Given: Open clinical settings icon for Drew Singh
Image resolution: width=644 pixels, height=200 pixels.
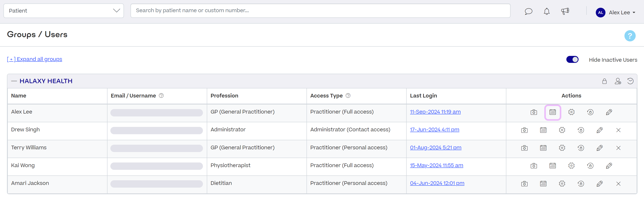Looking at the screenshot, I should click(x=524, y=130).
